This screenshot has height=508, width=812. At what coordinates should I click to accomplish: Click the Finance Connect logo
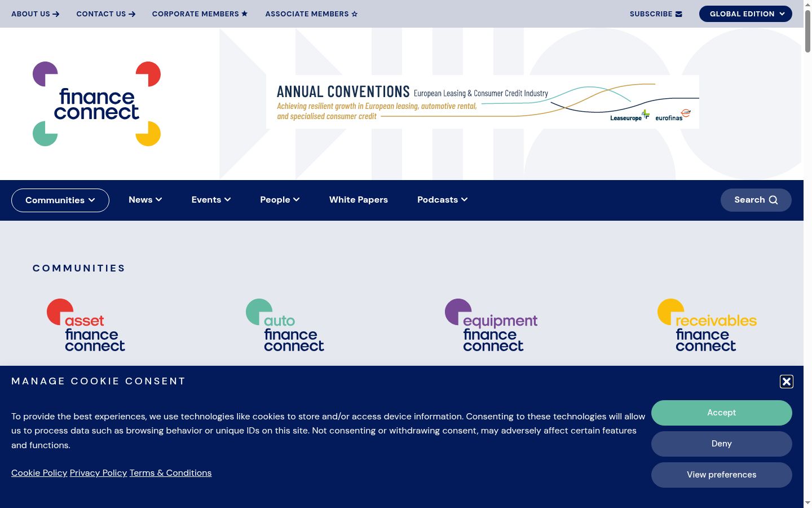pyautogui.click(x=96, y=104)
